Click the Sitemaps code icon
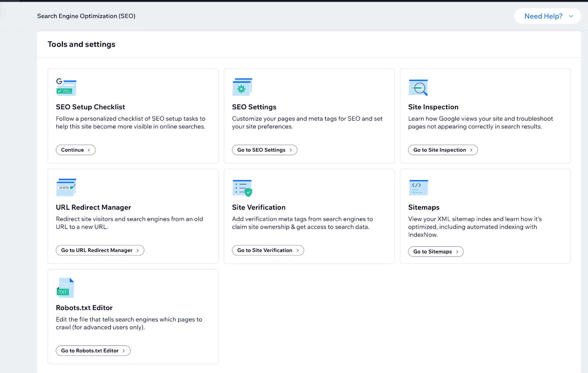This screenshot has width=588, height=373. coord(418,188)
